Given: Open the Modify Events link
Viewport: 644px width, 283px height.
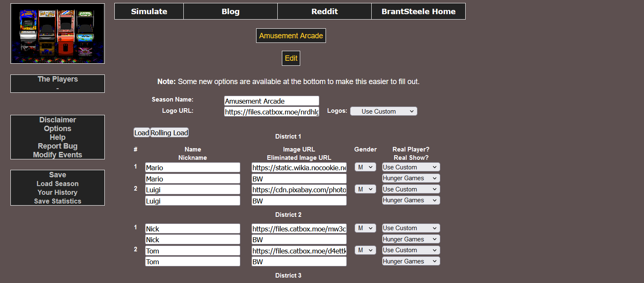Looking at the screenshot, I should [x=57, y=155].
